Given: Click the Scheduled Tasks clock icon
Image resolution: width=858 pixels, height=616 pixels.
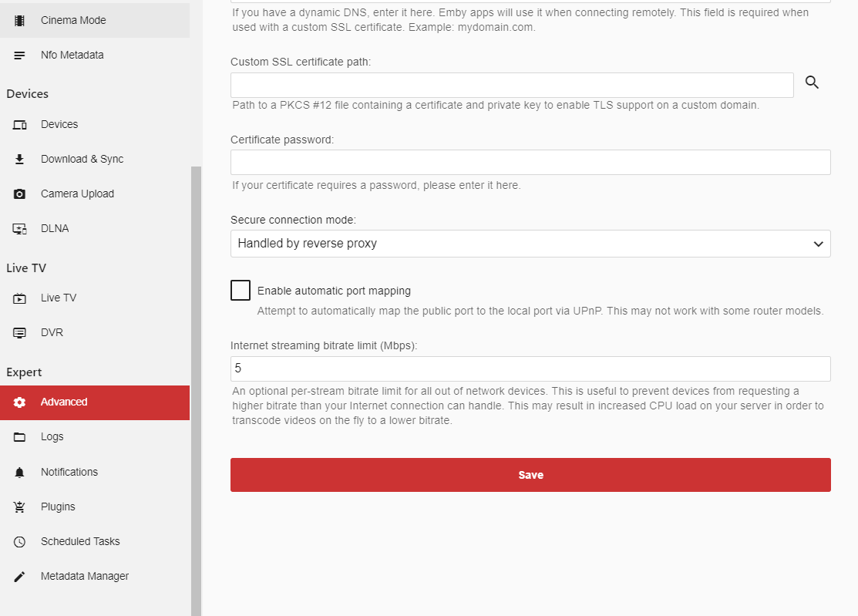Looking at the screenshot, I should (x=20, y=542).
